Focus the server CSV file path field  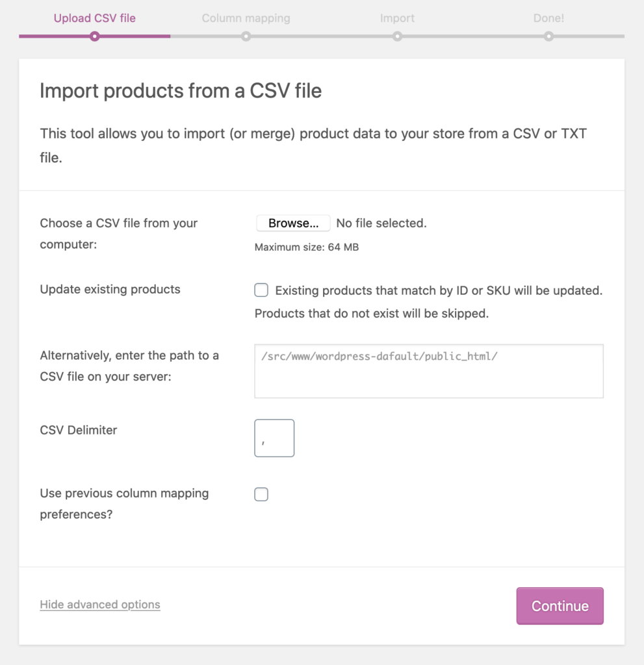click(x=429, y=370)
